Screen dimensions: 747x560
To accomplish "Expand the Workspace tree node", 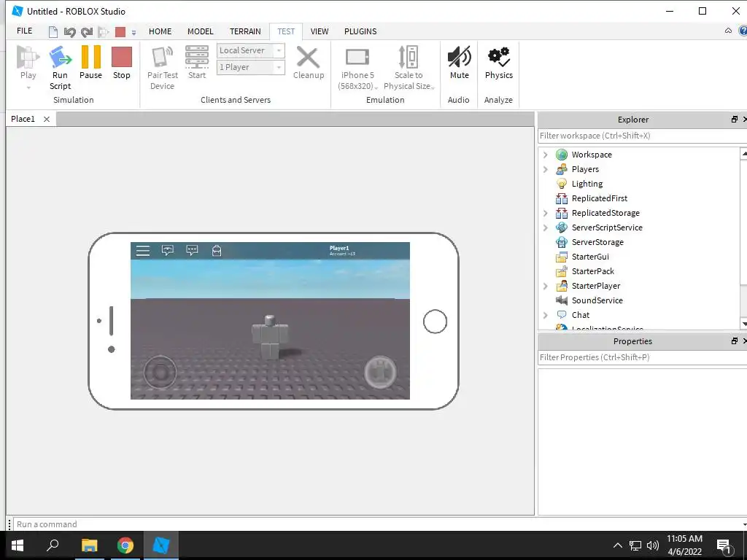I will 546,155.
